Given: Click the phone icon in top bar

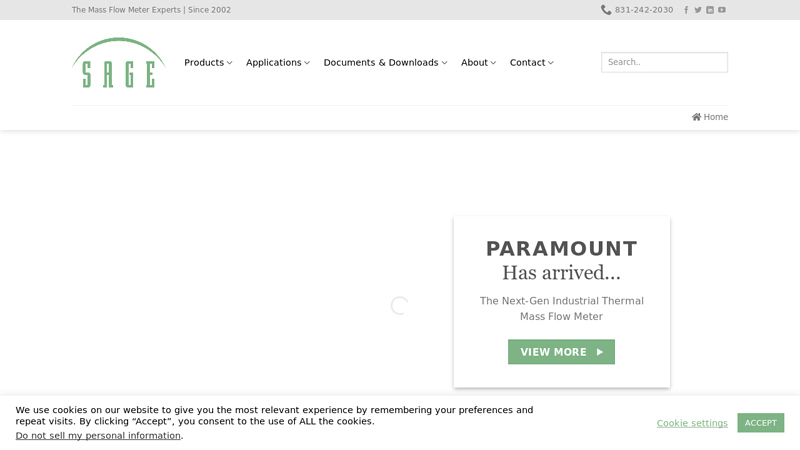Looking at the screenshot, I should click(606, 10).
